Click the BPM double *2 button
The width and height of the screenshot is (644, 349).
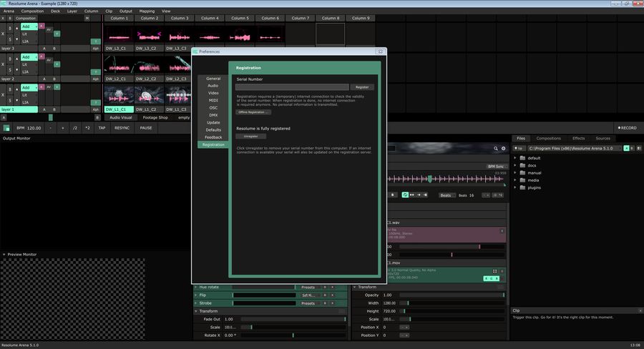click(x=87, y=128)
